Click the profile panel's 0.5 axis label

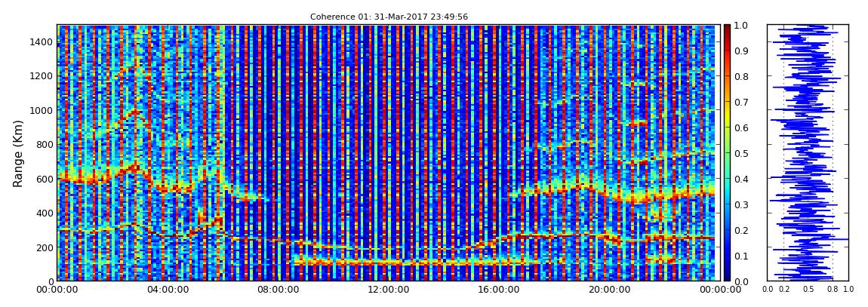coord(808,290)
